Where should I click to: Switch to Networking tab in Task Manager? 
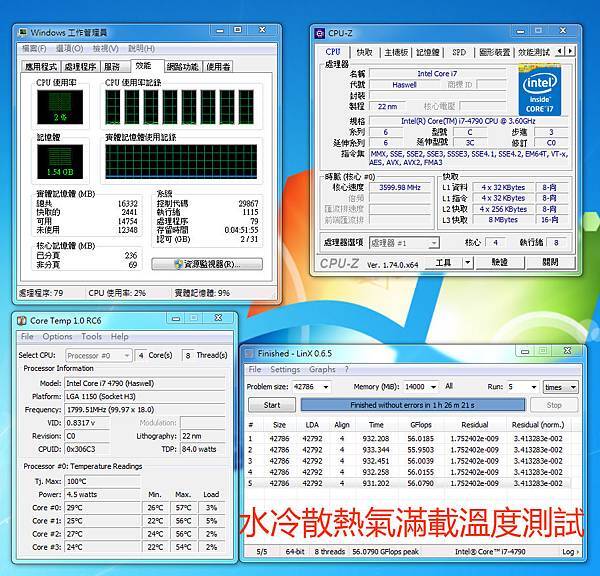(183, 67)
